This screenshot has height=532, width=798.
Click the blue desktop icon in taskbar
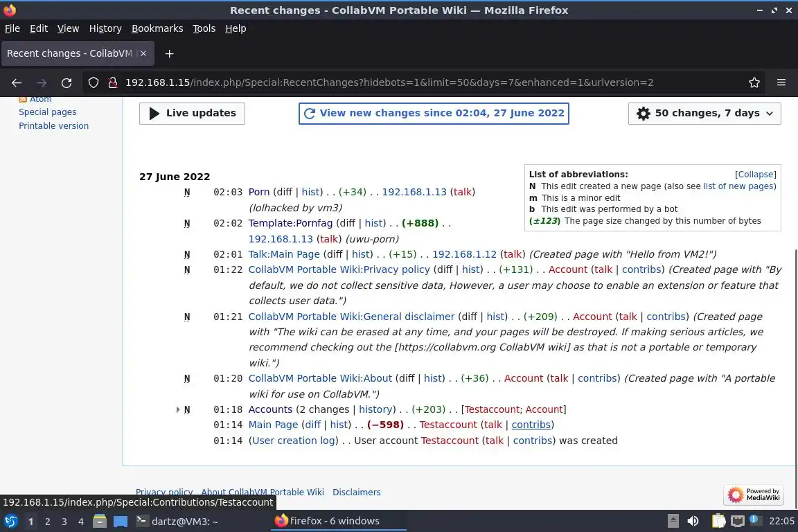point(120,521)
